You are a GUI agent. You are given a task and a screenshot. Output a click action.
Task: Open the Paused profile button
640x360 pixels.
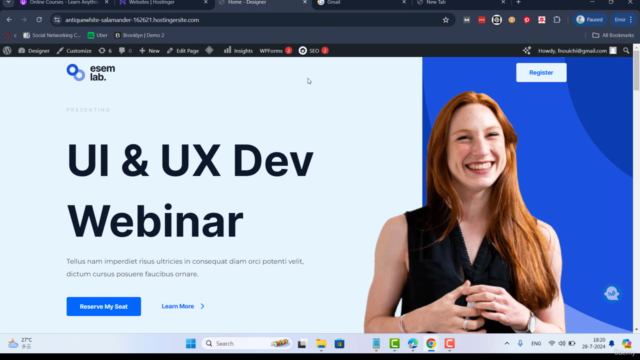589,20
